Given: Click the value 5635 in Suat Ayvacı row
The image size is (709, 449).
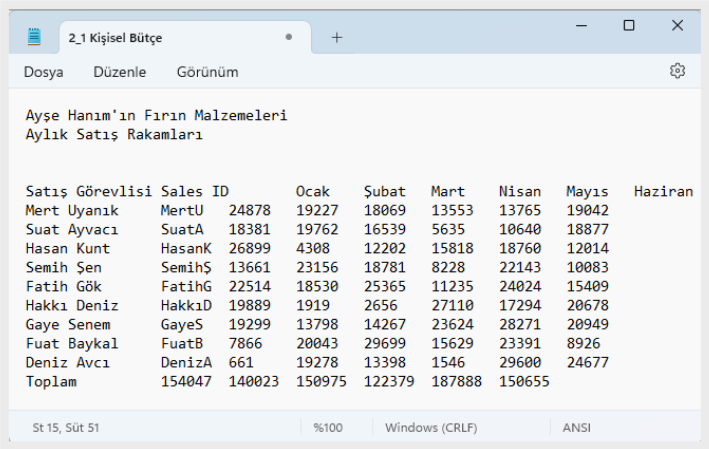Looking at the screenshot, I should point(448,229).
